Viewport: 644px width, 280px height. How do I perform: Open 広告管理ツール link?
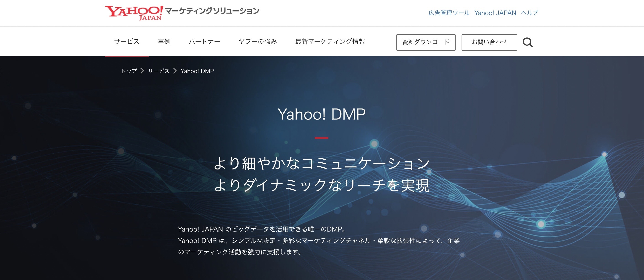[x=449, y=13]
